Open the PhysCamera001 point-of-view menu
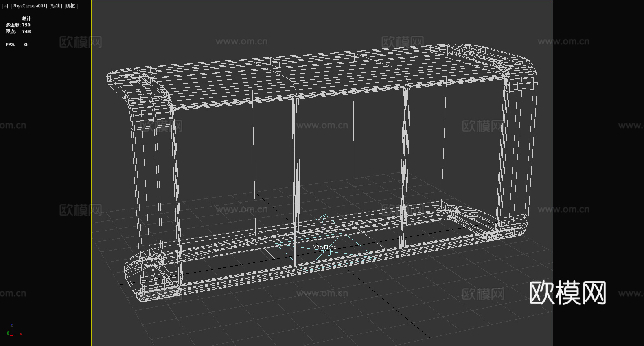The width and height of the screenshot is (644, 346). 29,6
